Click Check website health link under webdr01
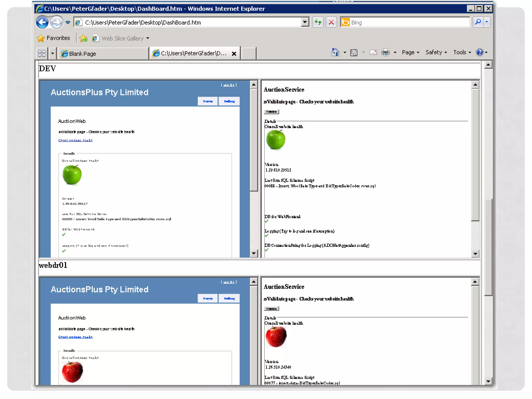 [x=75, y=337]
